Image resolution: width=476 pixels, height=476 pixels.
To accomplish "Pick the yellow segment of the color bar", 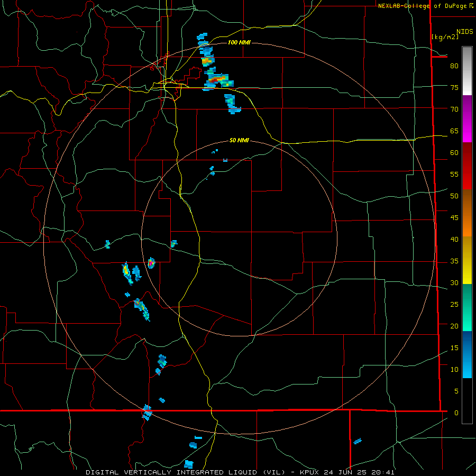I will tap(467, 260).
